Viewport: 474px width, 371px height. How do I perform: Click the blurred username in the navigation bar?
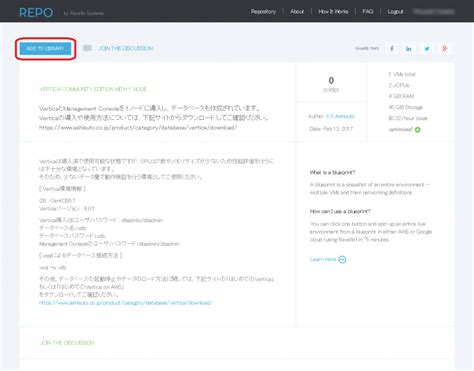coord(434,11)
